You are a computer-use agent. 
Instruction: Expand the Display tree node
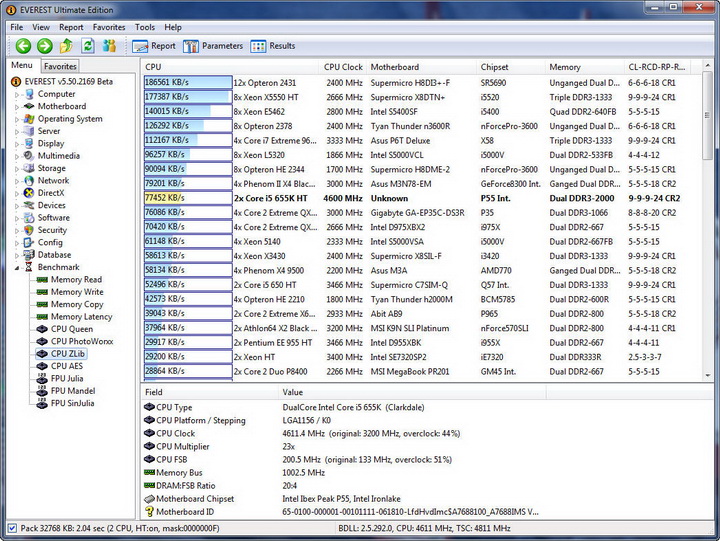[17, 144]
